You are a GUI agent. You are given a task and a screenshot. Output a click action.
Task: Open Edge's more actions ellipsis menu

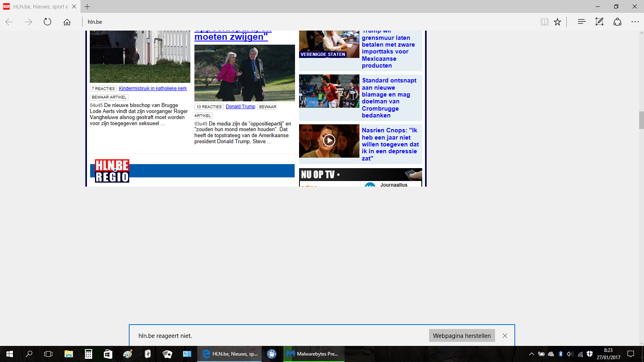tap(635, 22)
